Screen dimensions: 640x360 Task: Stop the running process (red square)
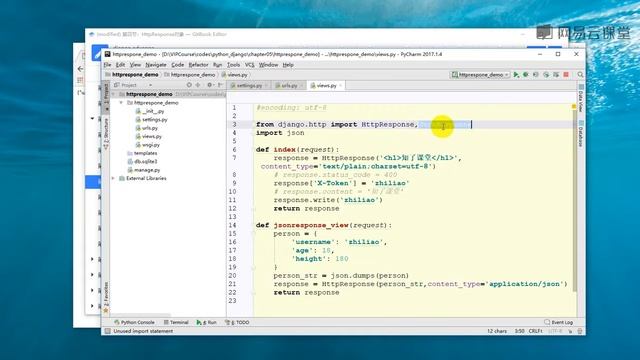click(566, 75)
